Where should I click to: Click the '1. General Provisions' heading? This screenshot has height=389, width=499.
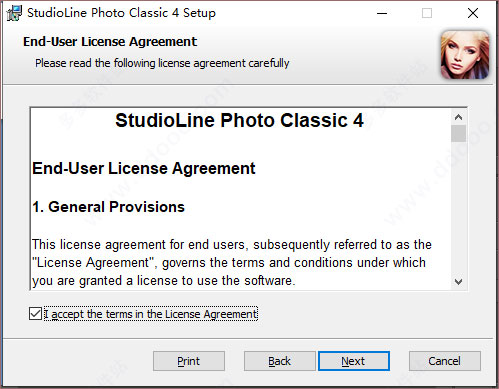pyautogui.click(x=108, y=207)
